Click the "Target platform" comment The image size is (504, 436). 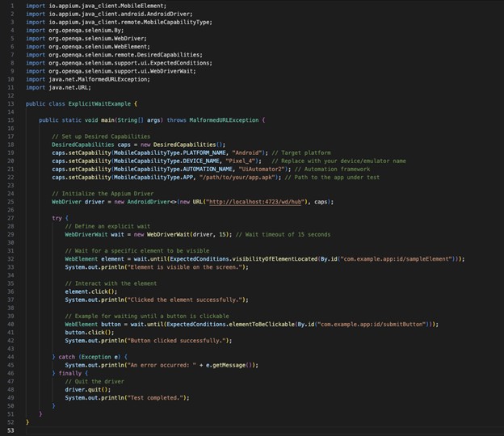tap(300, 153)
